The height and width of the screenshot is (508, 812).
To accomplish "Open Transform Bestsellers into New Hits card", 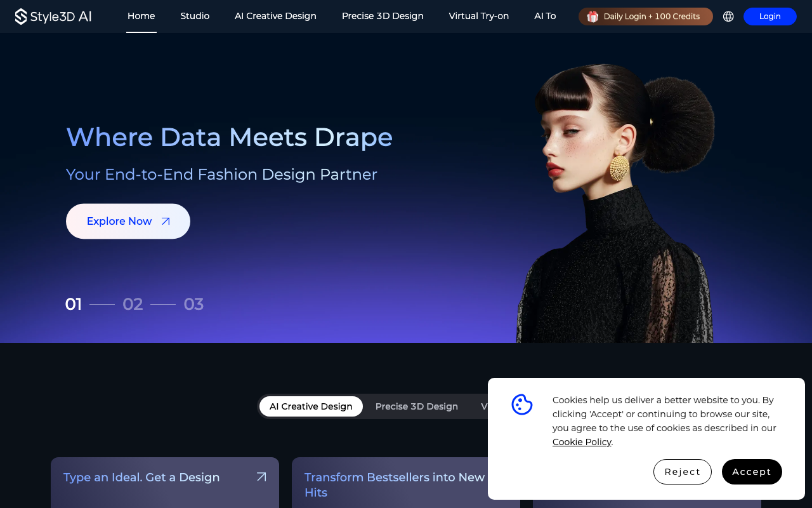I will tap(395, 485).
